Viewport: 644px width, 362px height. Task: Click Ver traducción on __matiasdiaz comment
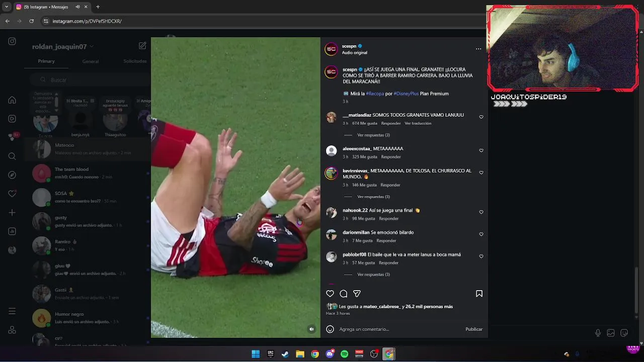(x=418, y=123)
